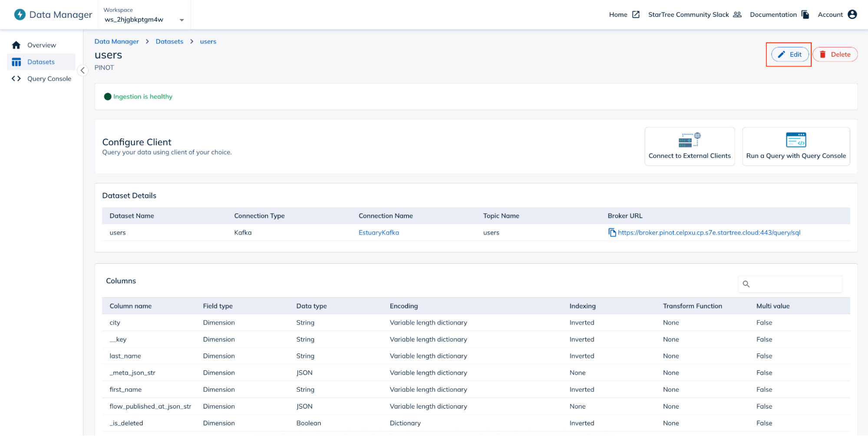Select the first_name column name
Image resolution: width=868 pixels, height=436 pixels.
click(x=125, y=390)
